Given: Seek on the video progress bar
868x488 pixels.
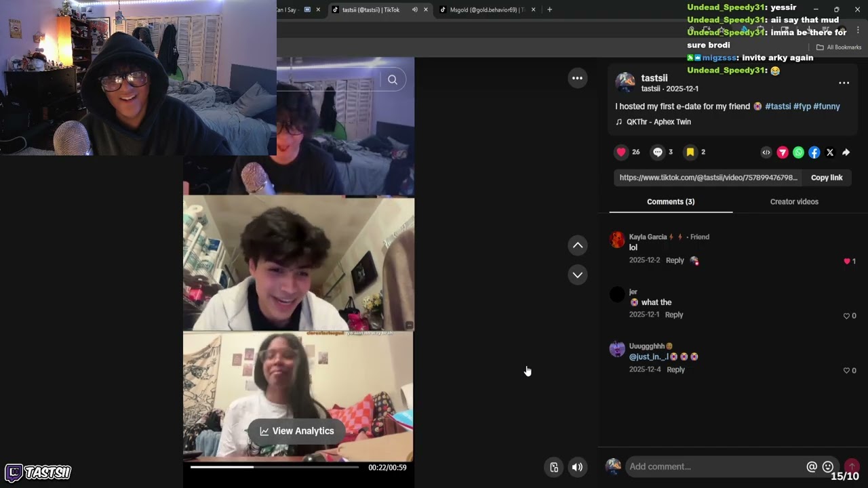Looking at the screenshot, I should (x=275, y=467).
